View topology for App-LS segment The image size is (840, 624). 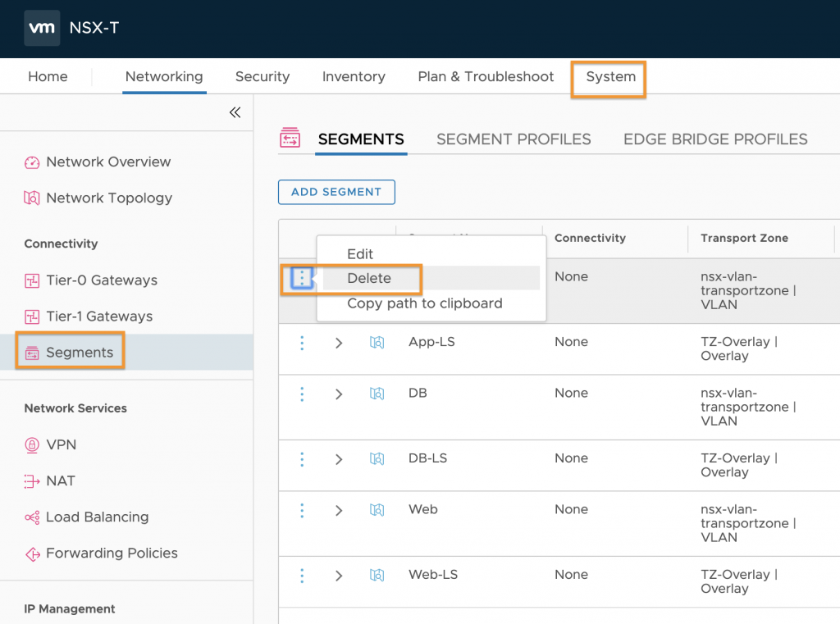(x=377, y=342)
